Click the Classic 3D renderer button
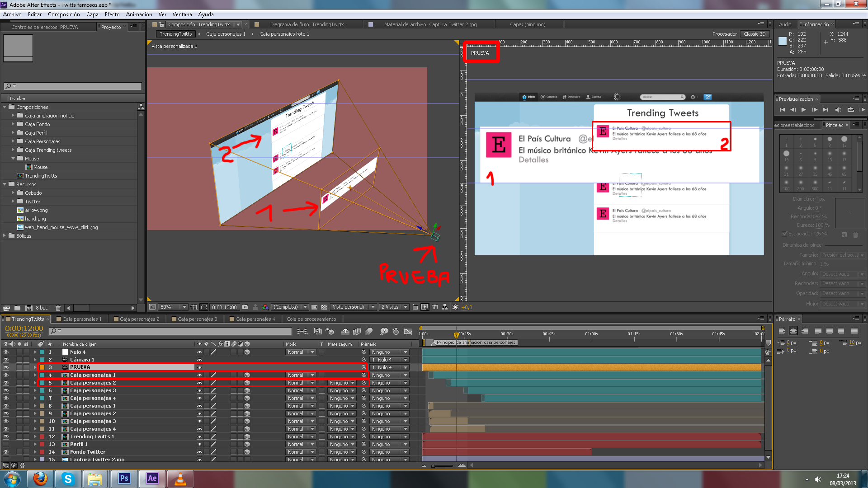 click(754, 34)
